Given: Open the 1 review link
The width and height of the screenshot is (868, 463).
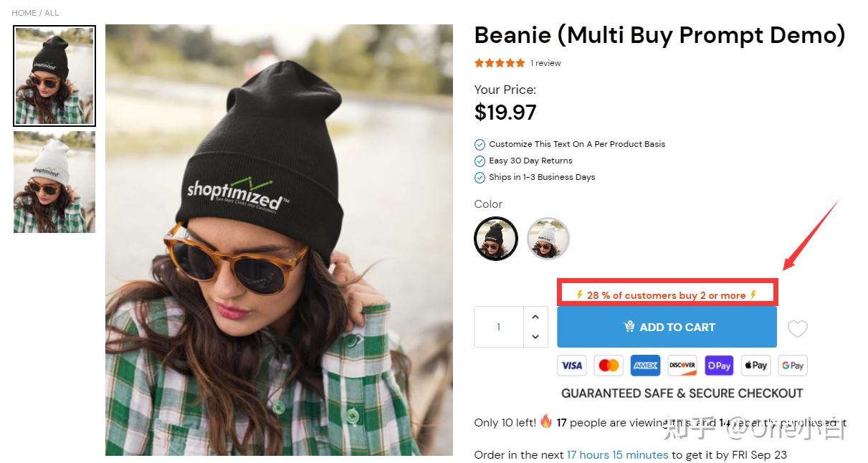Looking at the screenshot, I should [545, 63].
